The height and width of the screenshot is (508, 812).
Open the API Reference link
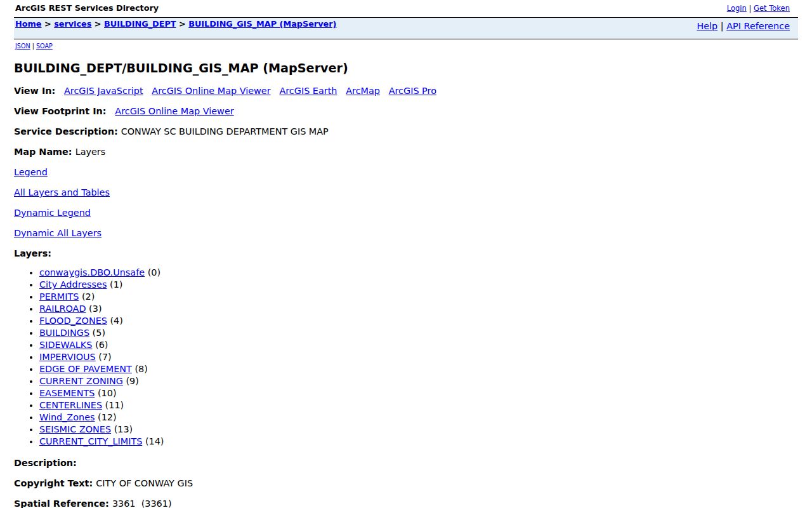(x=758, y=26)
